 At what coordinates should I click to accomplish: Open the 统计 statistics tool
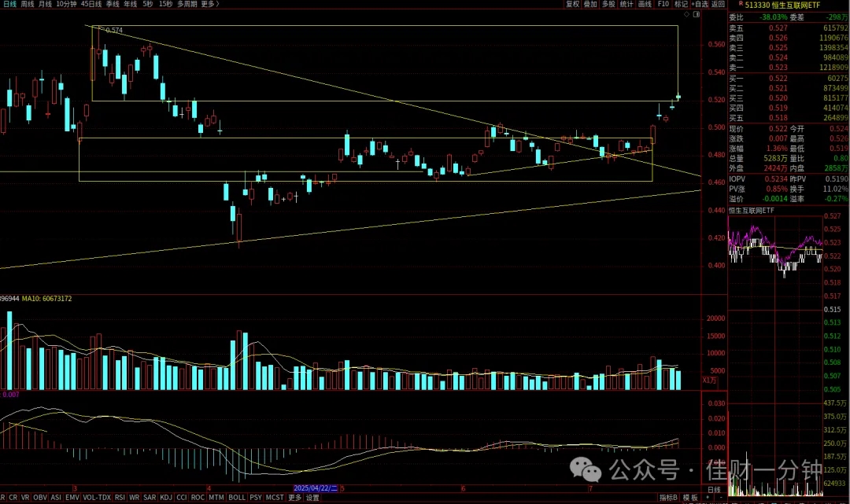tap(626, 4)
